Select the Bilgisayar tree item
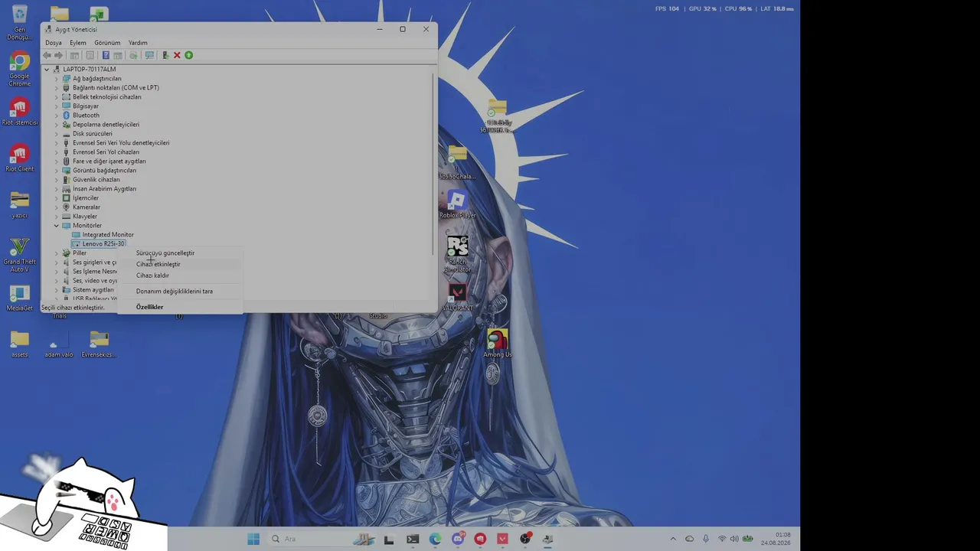This screenshot has height=551, width=980. 86,106
